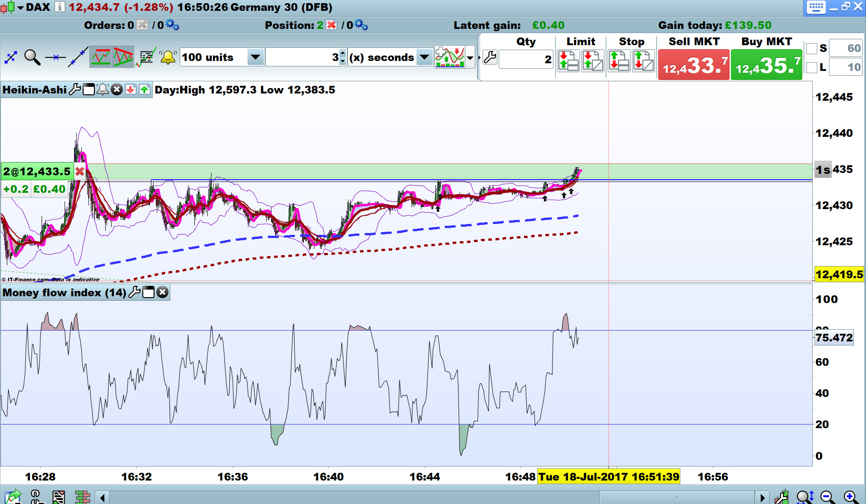This screenshot has width=866, height=504.
Task: Increase the timeframe value with the up stepper
Action: click(x=342, y=53)
